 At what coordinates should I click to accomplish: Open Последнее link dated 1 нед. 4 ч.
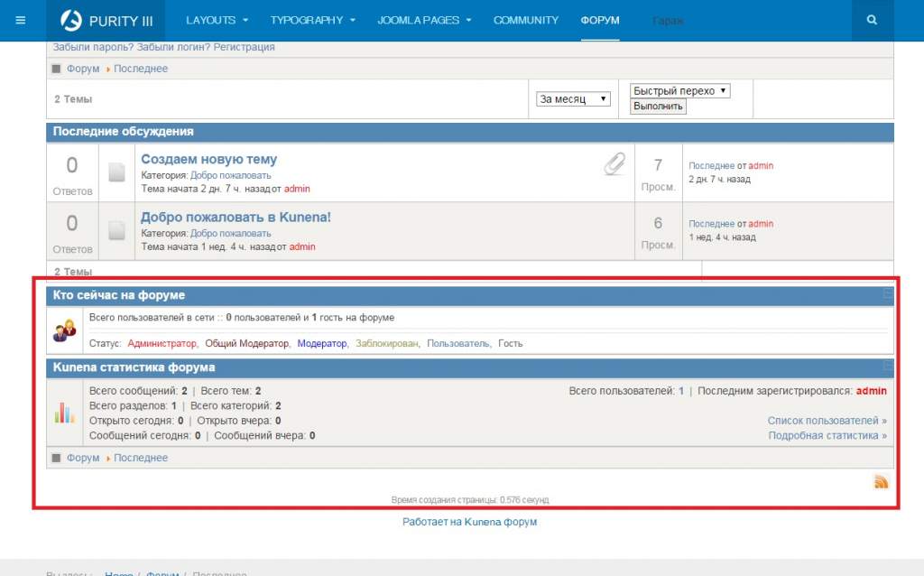click(x=712, y=224)
